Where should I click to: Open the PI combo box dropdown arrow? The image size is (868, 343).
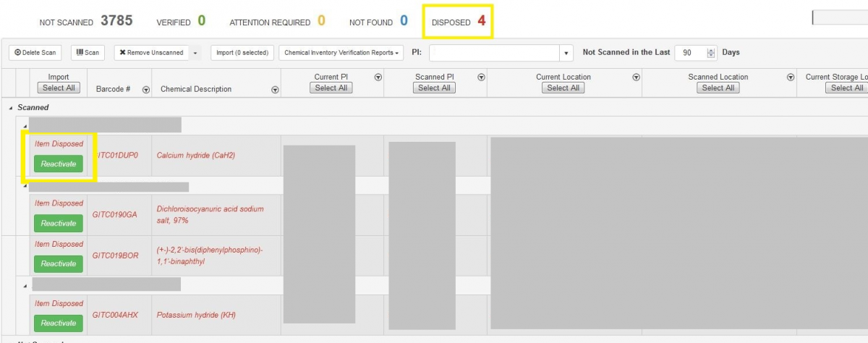tap(566, 53)
